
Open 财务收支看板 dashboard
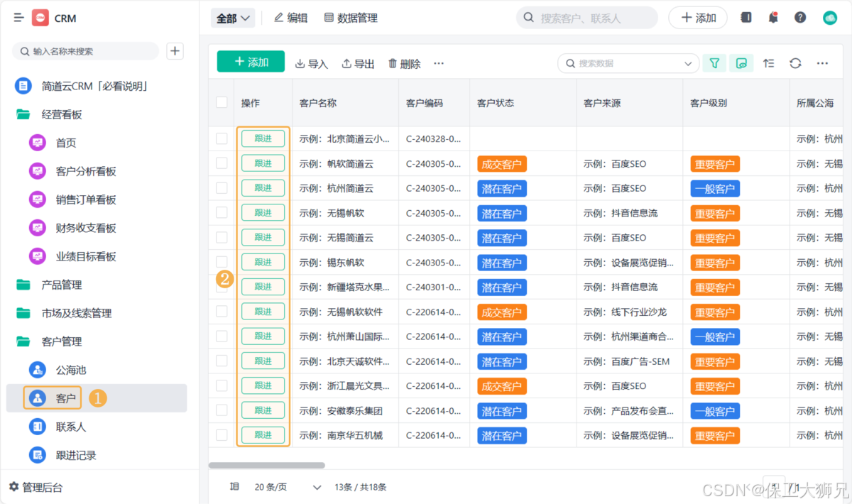tap(86, 228)
